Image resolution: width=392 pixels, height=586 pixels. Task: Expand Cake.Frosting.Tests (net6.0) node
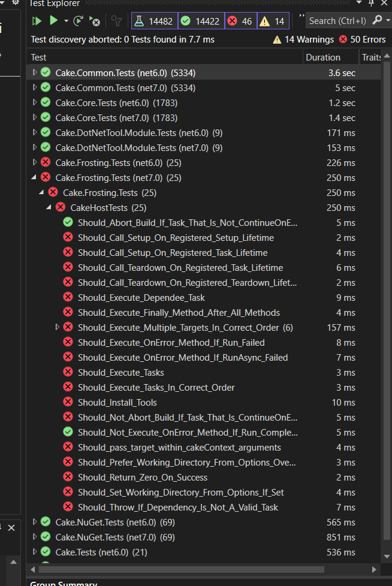(x=34, y=162)
